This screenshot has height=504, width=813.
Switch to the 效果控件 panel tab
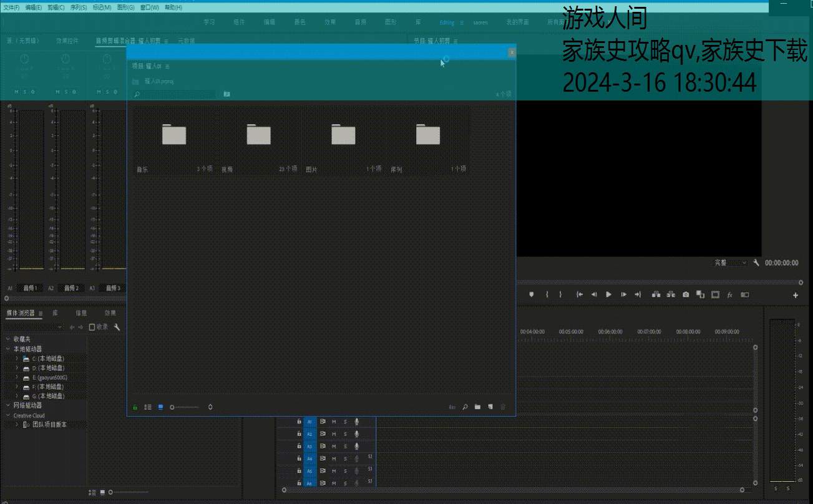67,41
